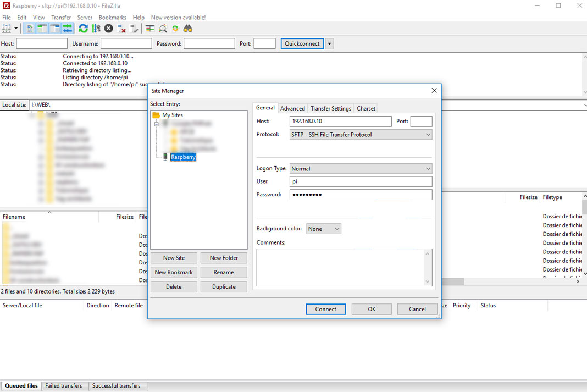Click the New Site button
The width and height of the screenshot is (587, 392).
174,258
